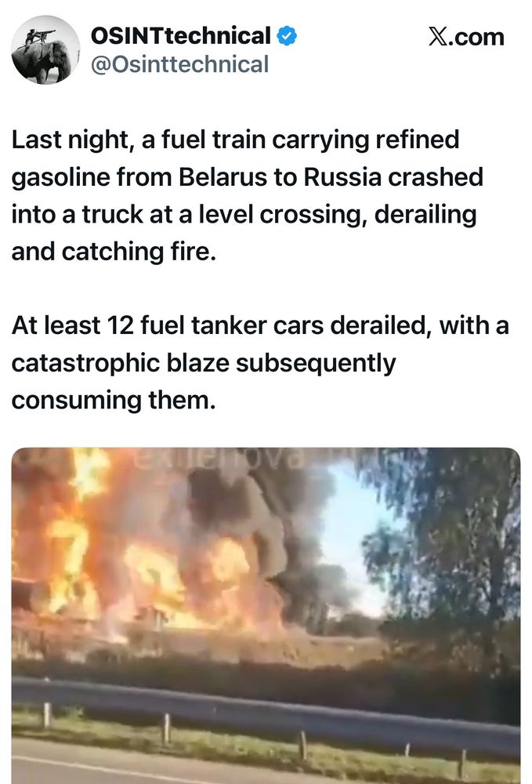This screenshot has width=532, height=784.
Task: Click the blue verified checkmark badge
Action: [x=287, y=36]
